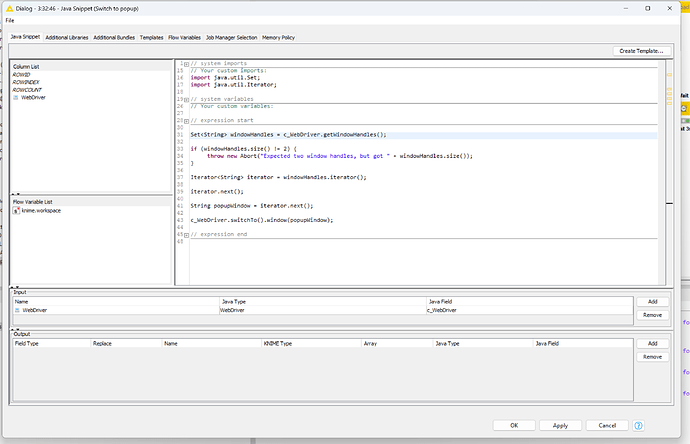This screenshot has height=444, width=690.
Task: Open the Memory Policy tab
Action: coord(278,37)
